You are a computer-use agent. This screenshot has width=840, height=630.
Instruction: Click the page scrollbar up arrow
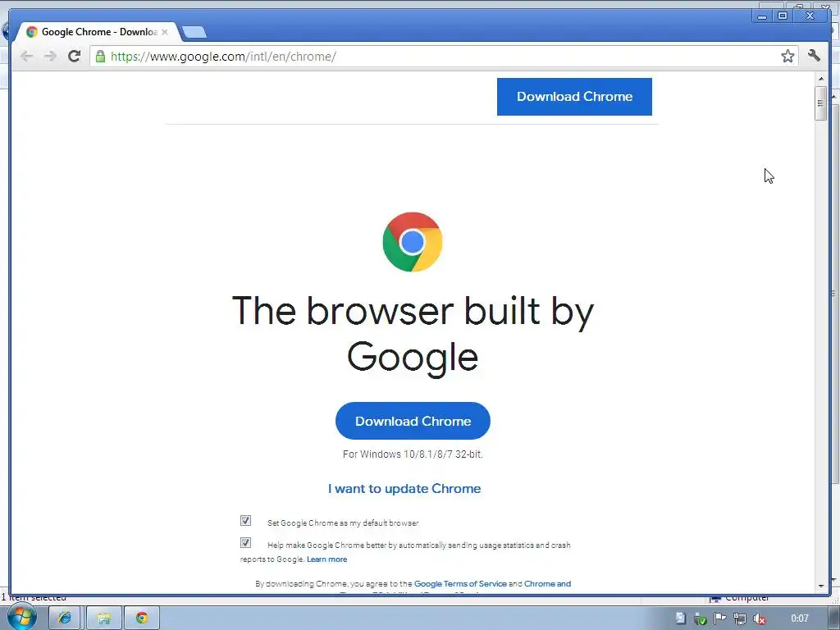[x=820, y=79]
